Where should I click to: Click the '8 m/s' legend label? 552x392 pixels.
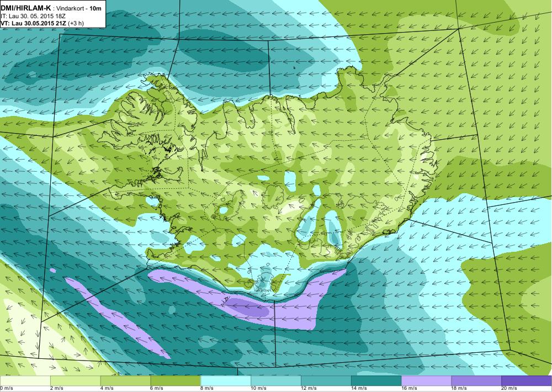pos(208,389)
